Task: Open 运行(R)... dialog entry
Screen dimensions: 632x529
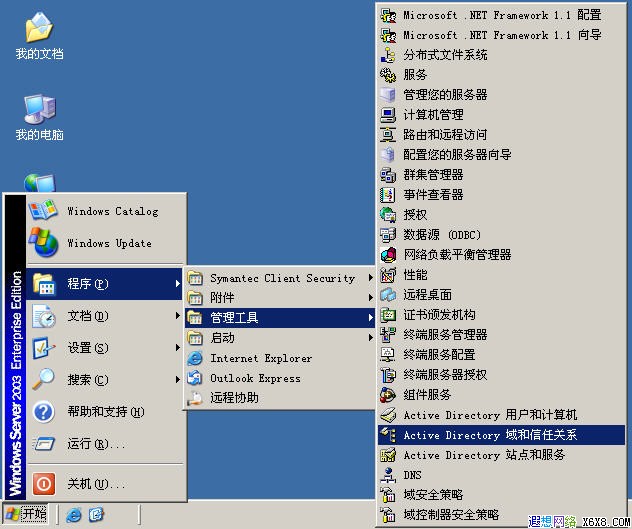Action: (106, 444)
